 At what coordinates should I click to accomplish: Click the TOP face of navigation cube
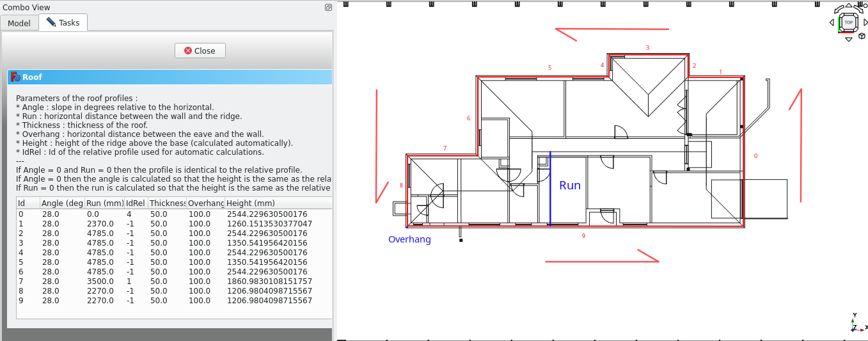coord(848,22)
